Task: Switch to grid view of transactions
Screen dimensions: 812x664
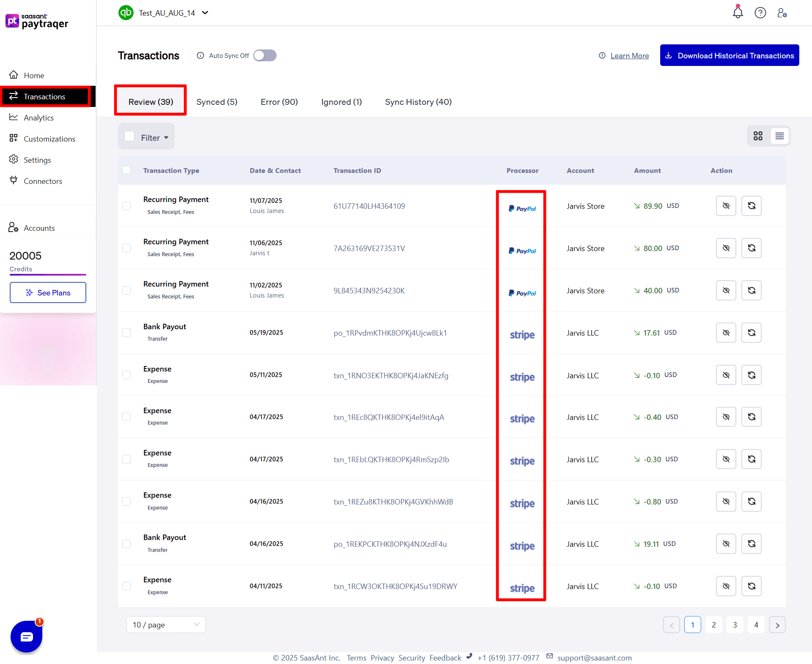Action: (x=757, y=136)
